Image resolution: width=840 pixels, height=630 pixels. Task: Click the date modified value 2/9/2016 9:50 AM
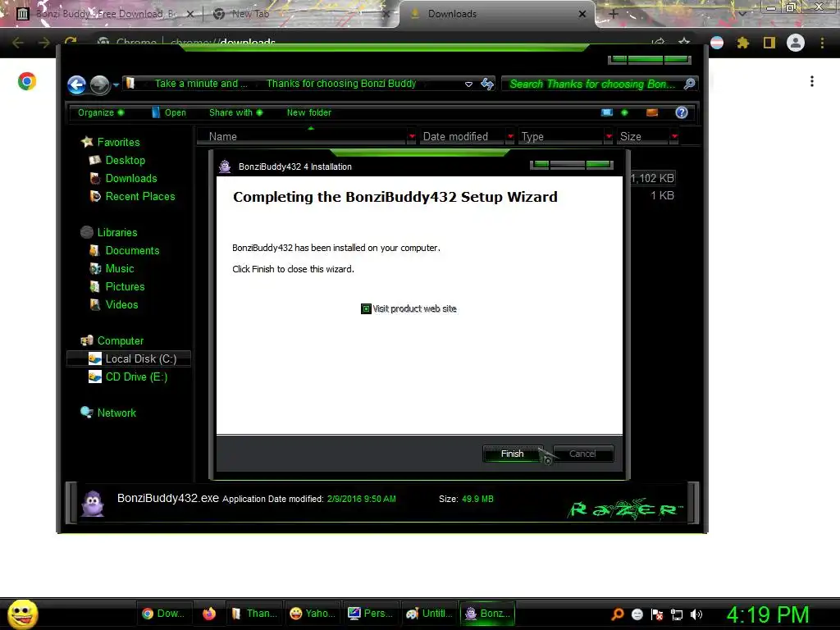click(x=361, y=499)
